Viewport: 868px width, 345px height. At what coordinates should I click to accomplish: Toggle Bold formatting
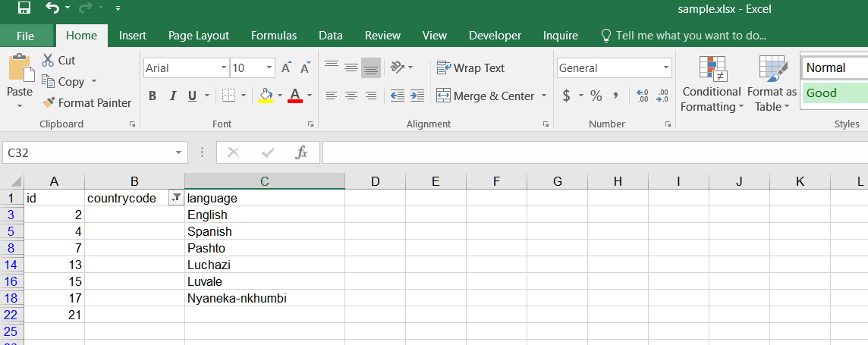coord(153,96)
